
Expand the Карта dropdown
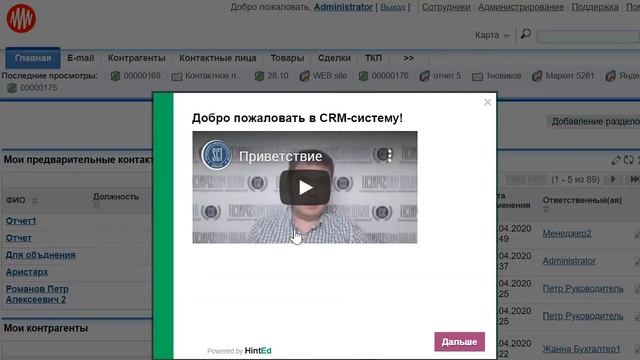pyautogui.click(x=492, y=35)
